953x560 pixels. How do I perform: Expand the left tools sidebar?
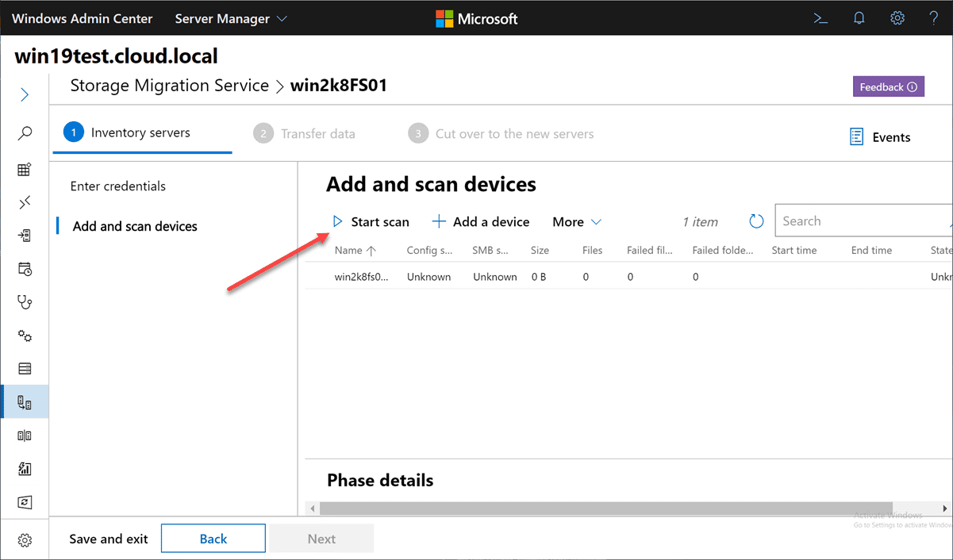pyautogui.click(x=25, y=95)
